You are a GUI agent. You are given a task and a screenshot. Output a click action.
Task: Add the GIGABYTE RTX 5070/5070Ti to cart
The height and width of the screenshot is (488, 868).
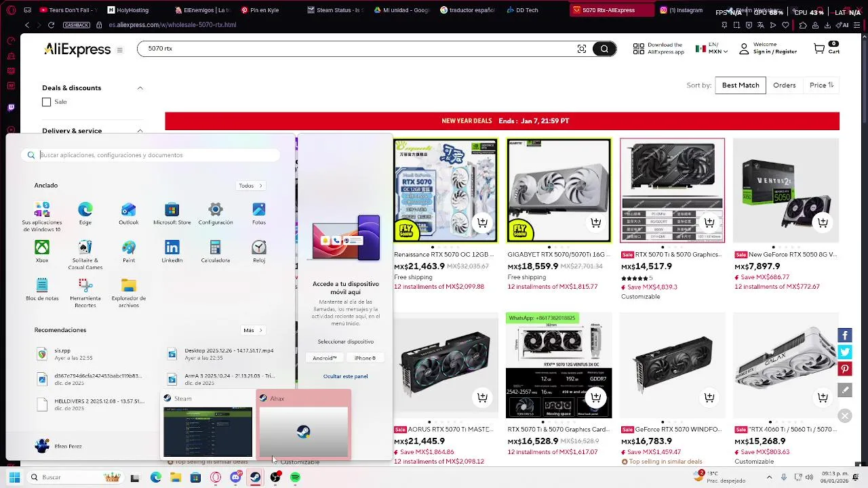595,222
